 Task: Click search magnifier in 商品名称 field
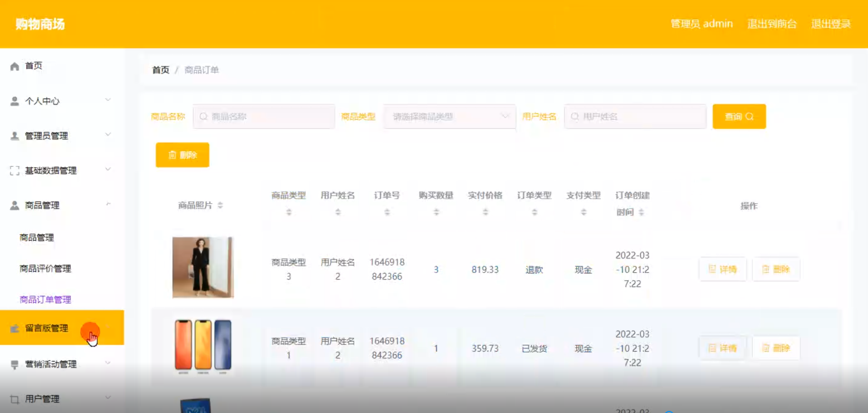[x=203, y=117]
